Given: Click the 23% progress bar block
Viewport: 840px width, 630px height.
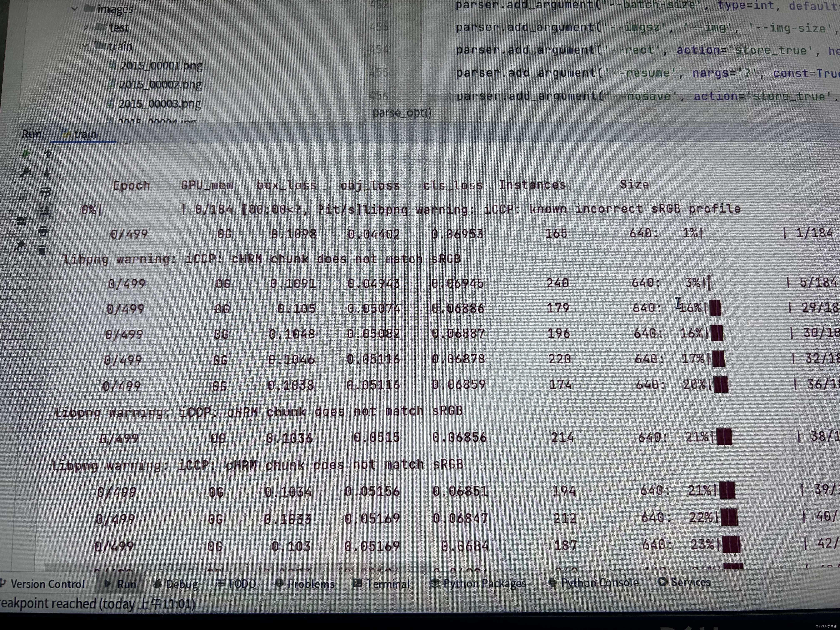Looking at the screenshot, I should pos(731,545).
